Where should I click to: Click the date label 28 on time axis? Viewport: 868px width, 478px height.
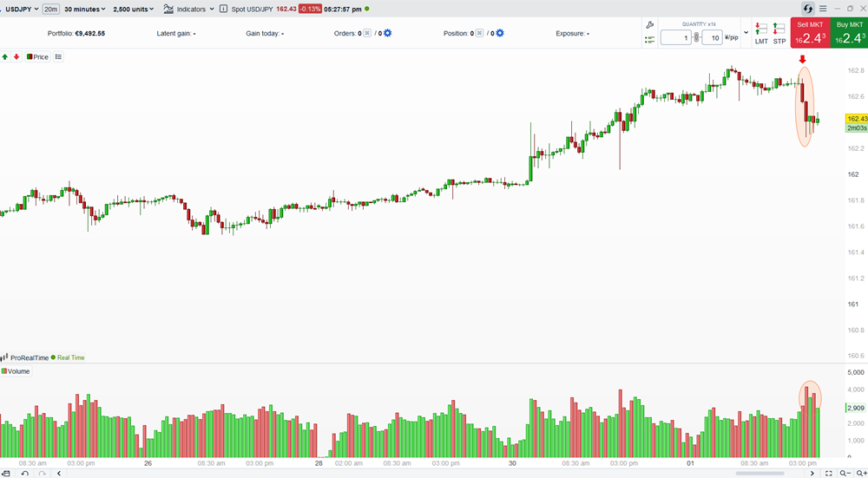click(x=319, y=463)
